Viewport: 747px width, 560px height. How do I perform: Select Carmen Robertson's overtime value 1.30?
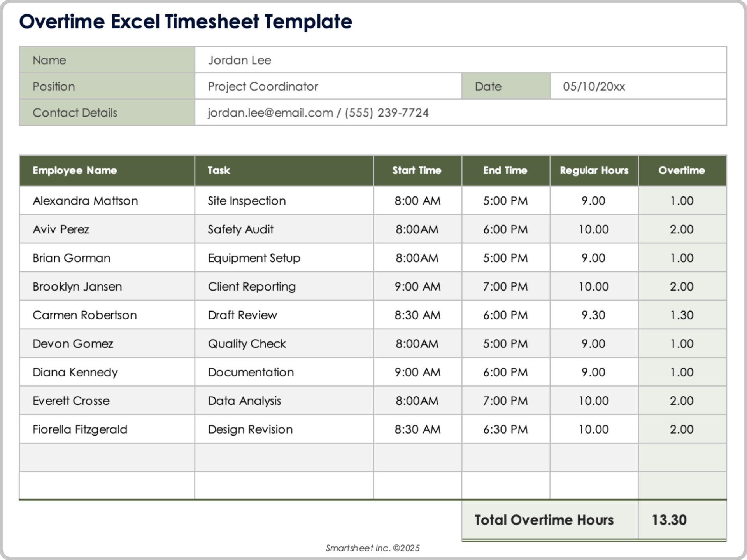[x=681, y=315]
